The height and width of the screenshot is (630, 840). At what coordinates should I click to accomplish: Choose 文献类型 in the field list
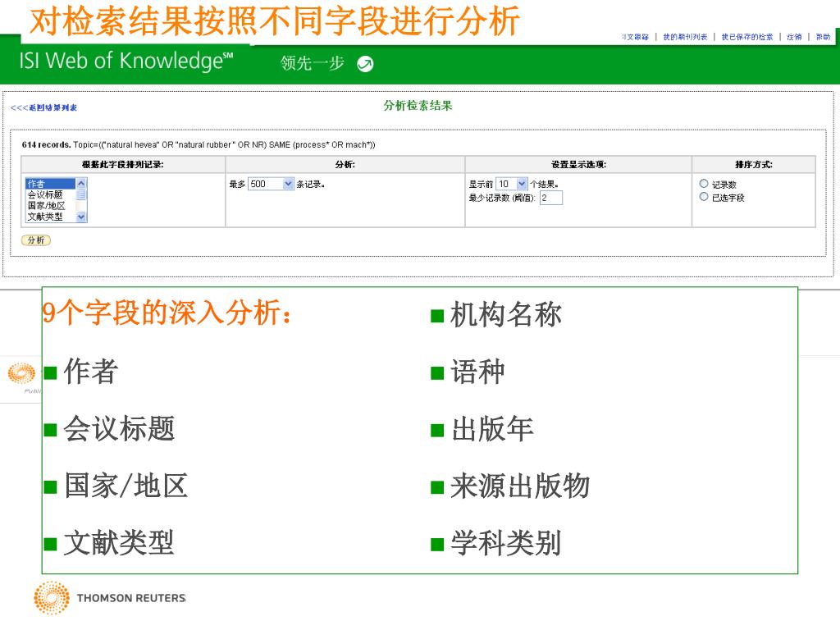51,217
